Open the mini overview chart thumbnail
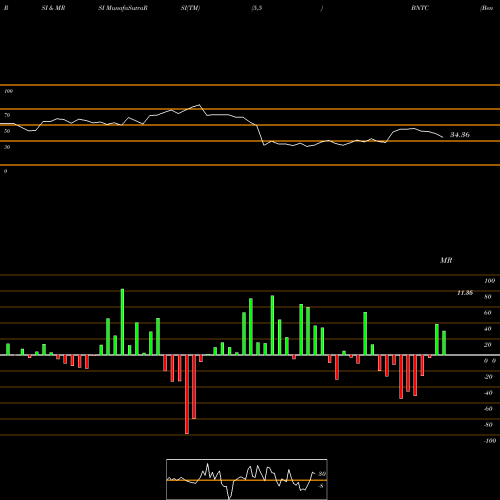This screenshot has height=500, width=500. click(x=247, y=479)
